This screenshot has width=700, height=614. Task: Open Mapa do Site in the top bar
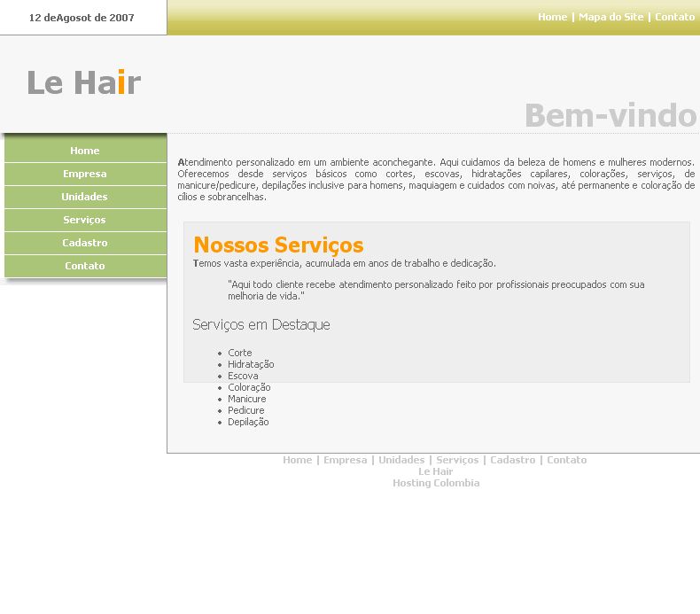coord(611,17)
